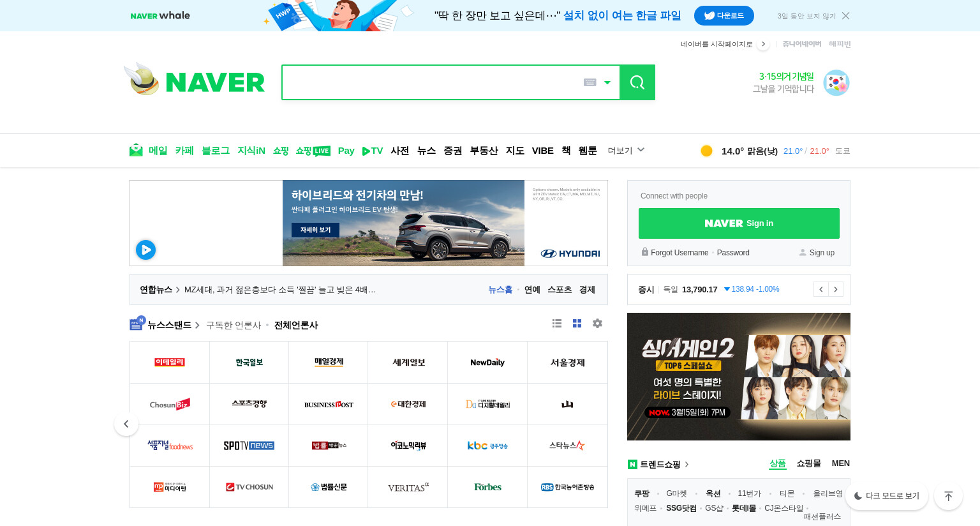Open the 지식iN menu item
The image size is (980, 526).
pos(251,151)
